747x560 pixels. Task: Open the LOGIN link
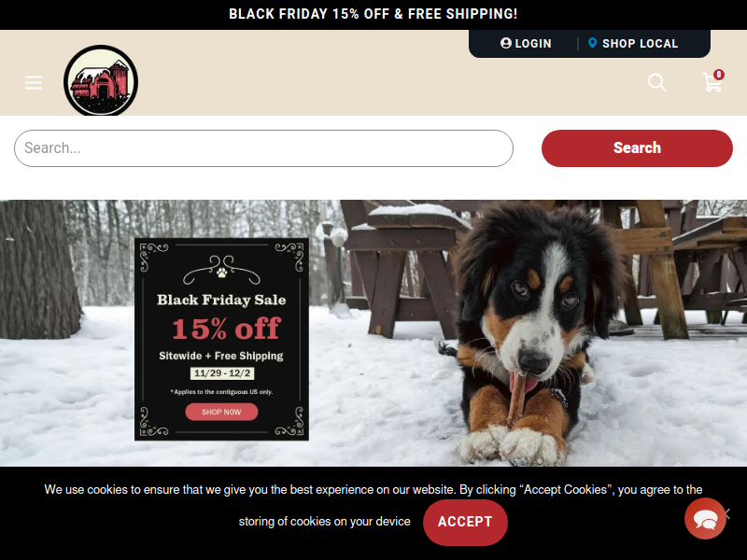pyautogui.click(x=533, y=43)
